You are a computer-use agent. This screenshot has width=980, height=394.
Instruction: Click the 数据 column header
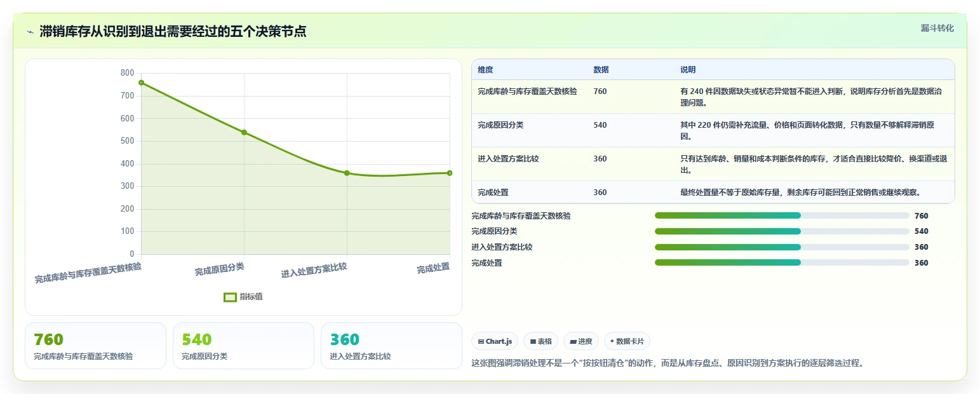pos(601,70)
